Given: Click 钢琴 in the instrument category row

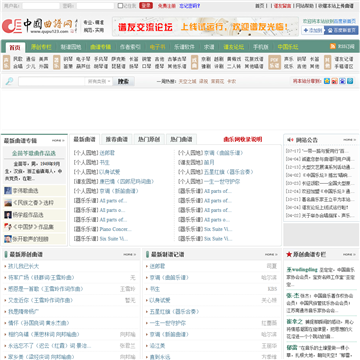Looking at the screenshot, I should click(68, 59).
